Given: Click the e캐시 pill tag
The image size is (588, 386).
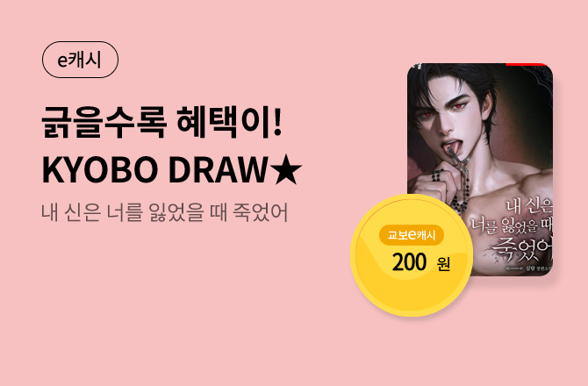Looking at the screenshot, I should click(x=80, y=60).
